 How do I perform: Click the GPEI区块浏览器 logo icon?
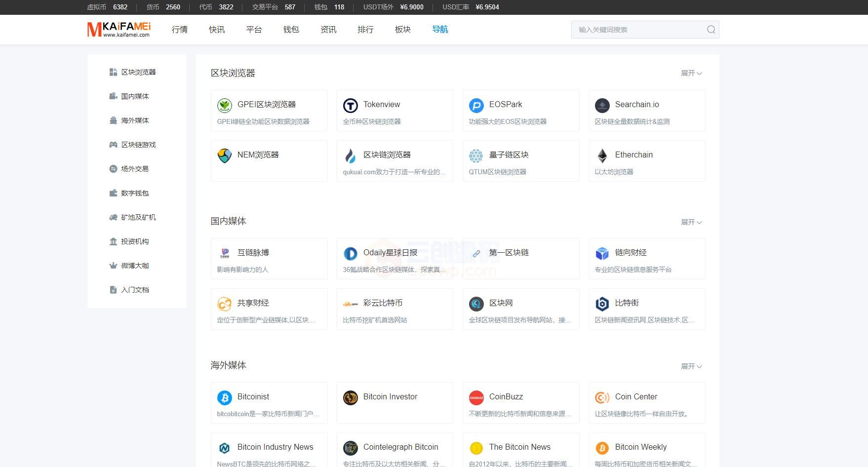(225, 105)
